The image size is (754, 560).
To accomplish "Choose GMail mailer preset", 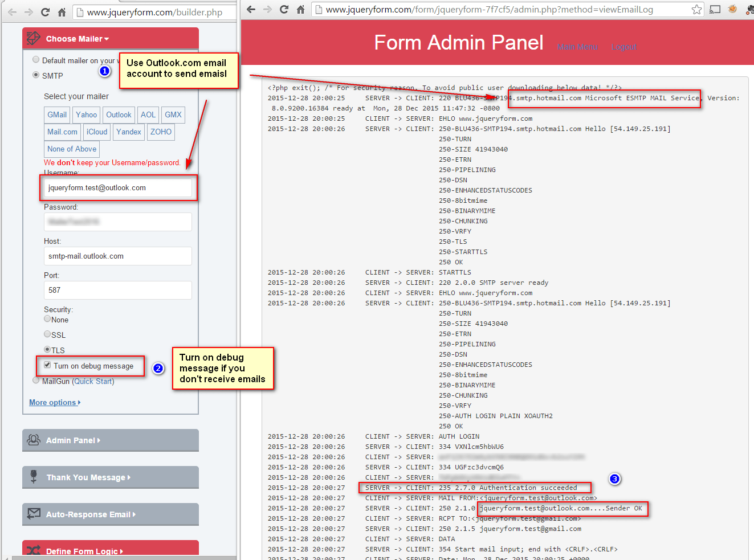I will tap(57, 115).
